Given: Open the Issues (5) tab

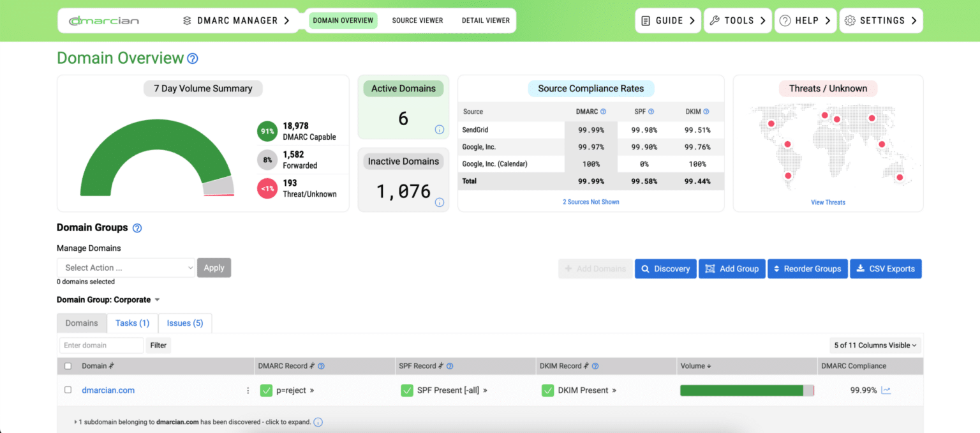Looking at the screenshot, I should coord(185,323).
